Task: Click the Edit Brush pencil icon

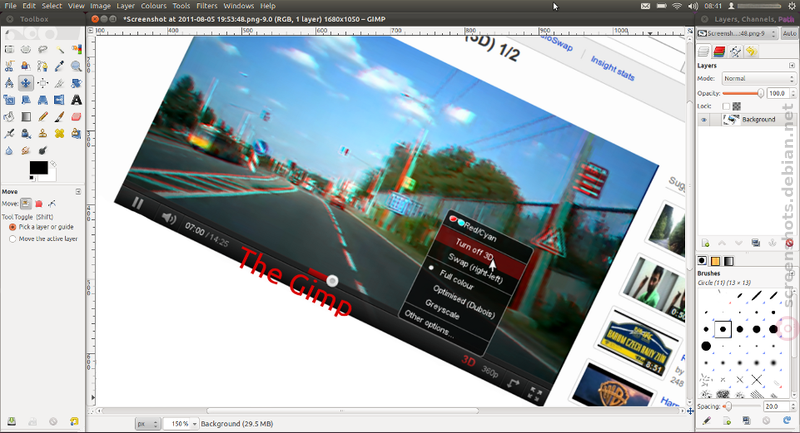Action: (707, 420)
